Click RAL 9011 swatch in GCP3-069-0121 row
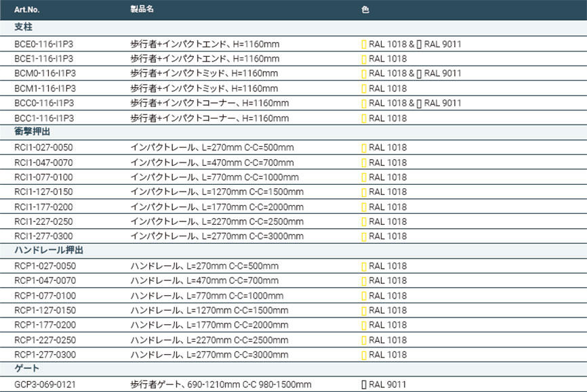Viewport: 587px width, 392px height. point(364,385)
